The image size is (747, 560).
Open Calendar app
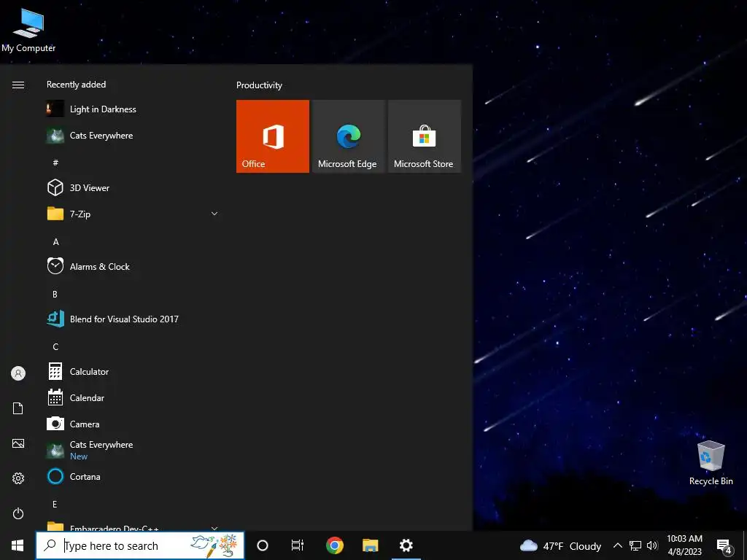click(133, 397)
